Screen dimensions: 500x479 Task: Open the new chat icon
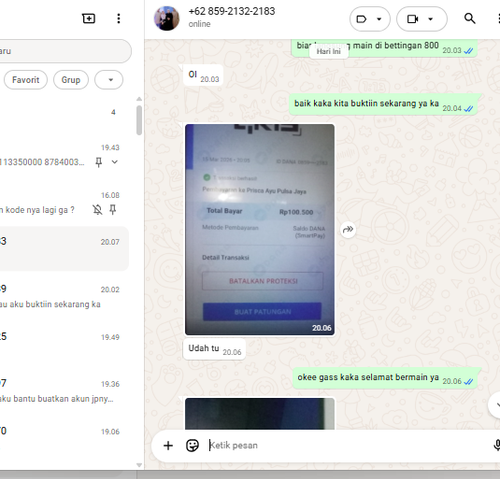tap(89, 18)
